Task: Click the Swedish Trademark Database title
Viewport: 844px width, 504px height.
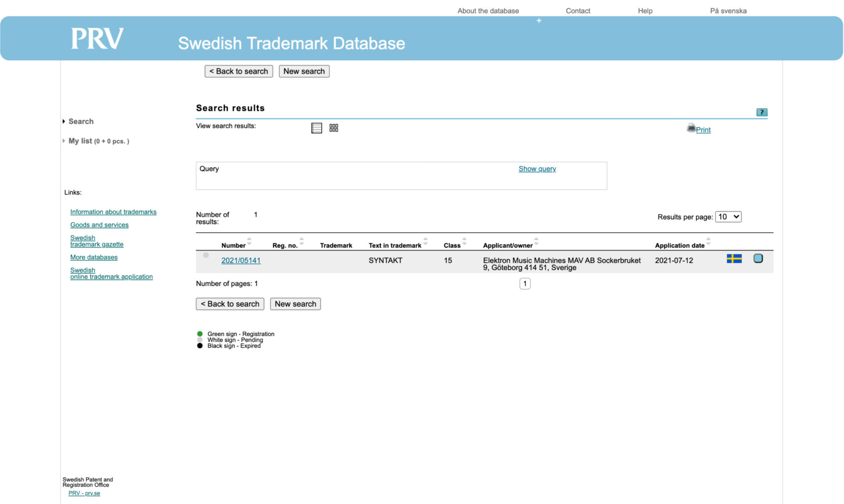Action: [x=291, y=43]
